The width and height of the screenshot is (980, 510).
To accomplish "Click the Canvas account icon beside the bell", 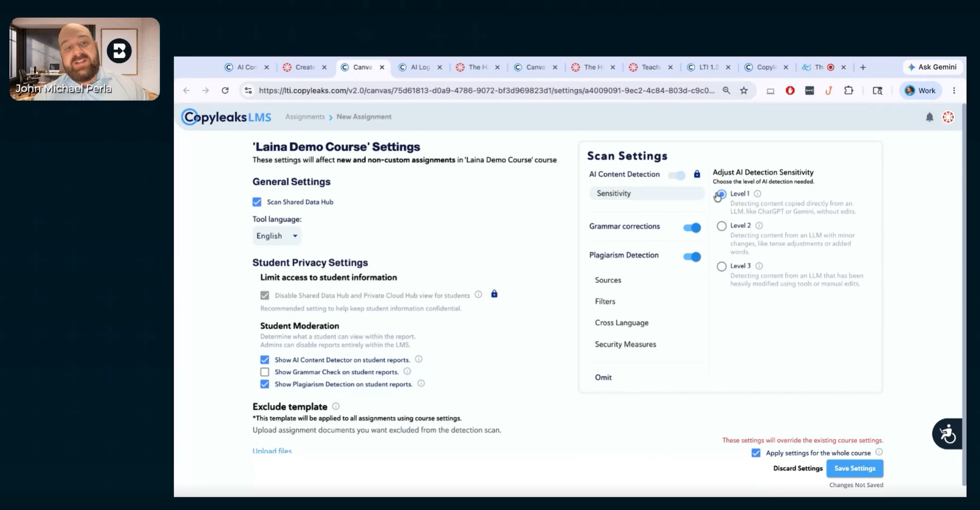I will tap(948, 117).
